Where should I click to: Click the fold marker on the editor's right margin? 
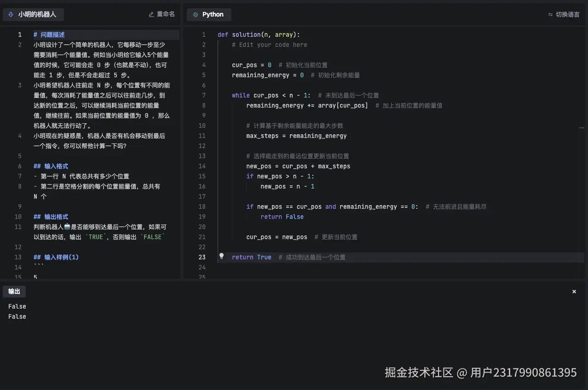(x=582, y=128)
